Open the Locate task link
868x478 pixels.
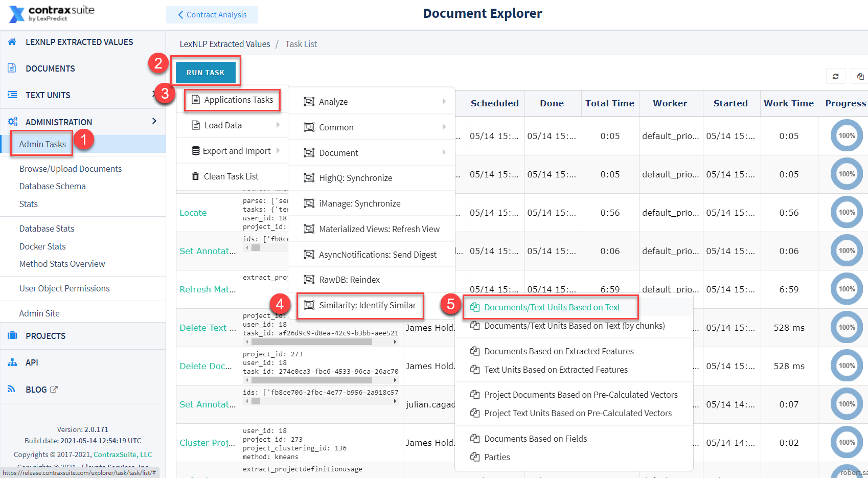click(193, 213)
